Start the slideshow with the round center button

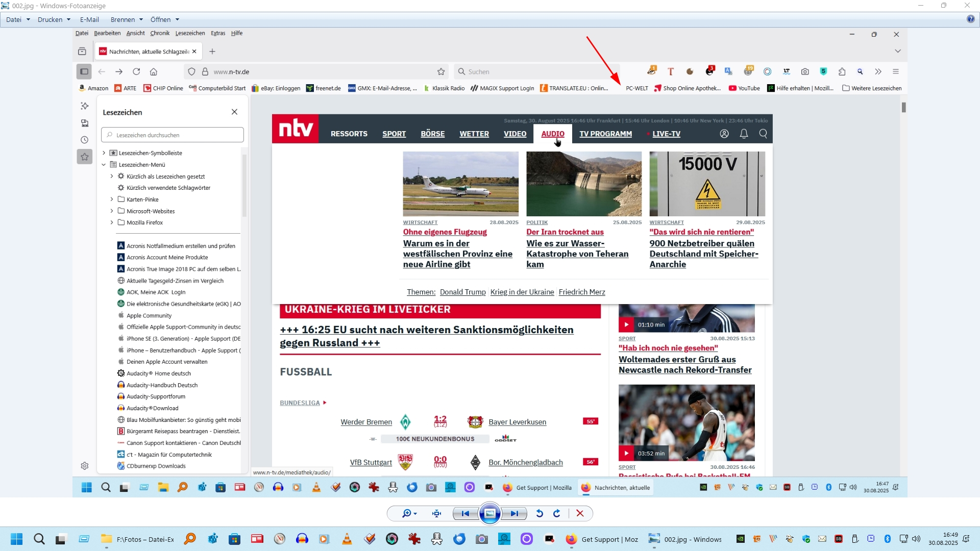click(489, 513)
